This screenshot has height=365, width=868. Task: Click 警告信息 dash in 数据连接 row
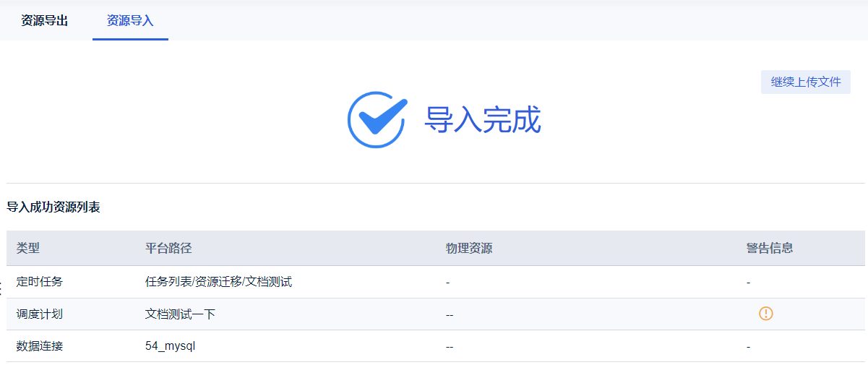click(748, 347)
